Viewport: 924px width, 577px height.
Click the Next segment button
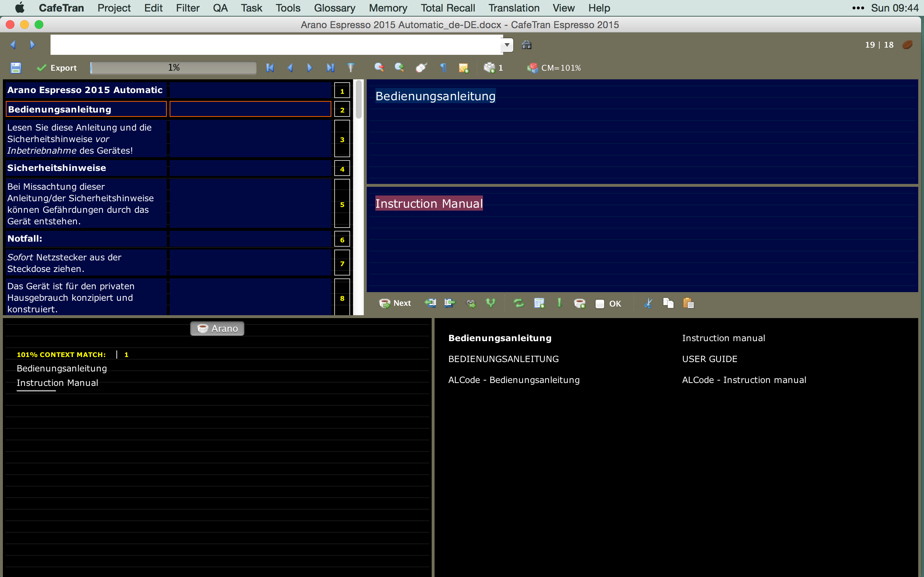pos(395,303)
